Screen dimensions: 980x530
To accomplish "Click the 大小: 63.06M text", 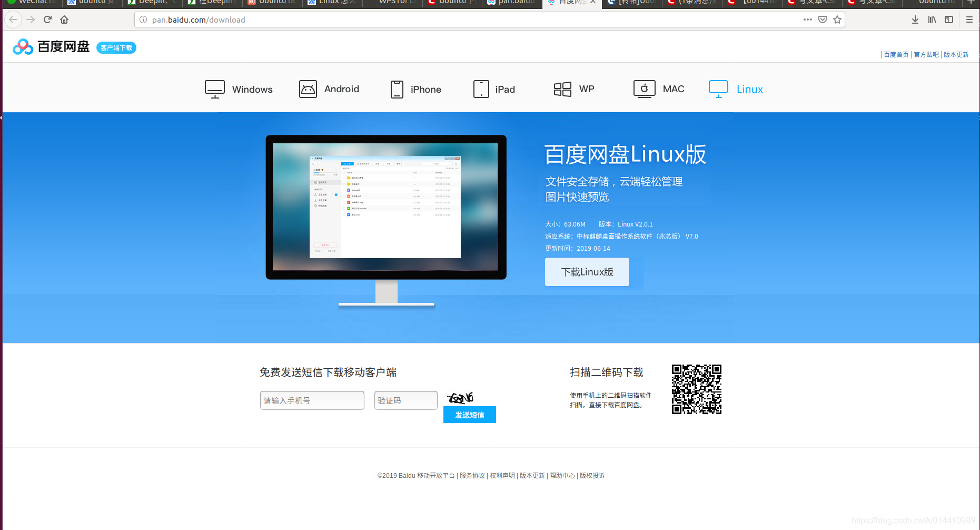I will [565, 224].
